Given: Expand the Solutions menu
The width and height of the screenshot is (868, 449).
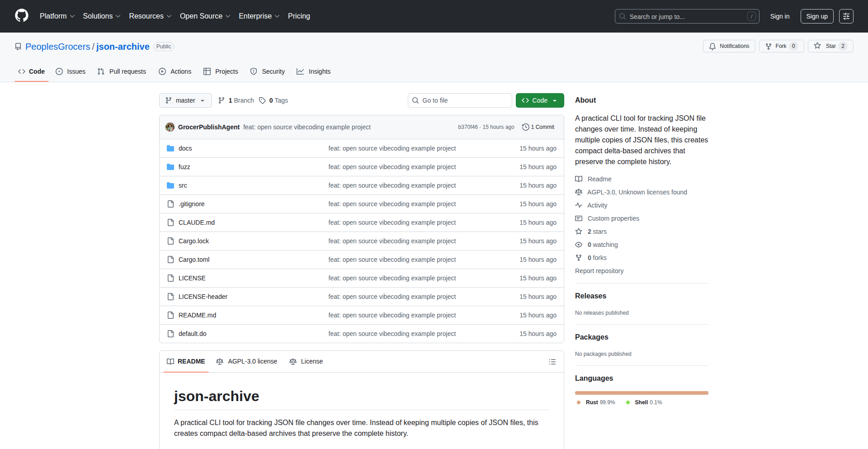Looking at the screenshot, I should pos(102,16).
